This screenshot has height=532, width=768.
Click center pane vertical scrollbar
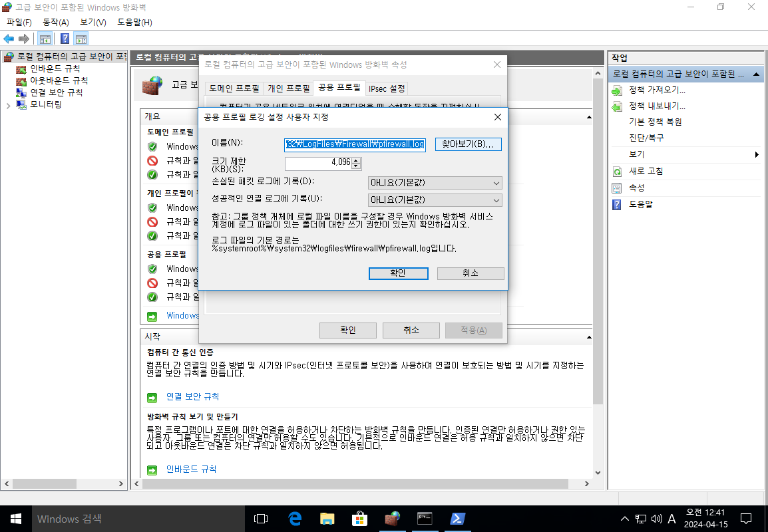click(598, 240)
